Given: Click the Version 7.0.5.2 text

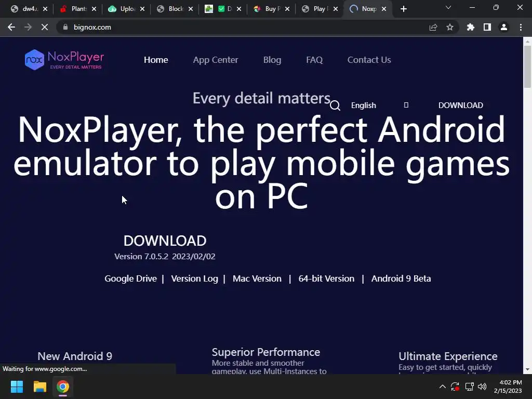Looking at the screenshot, I should coord(141,257).
